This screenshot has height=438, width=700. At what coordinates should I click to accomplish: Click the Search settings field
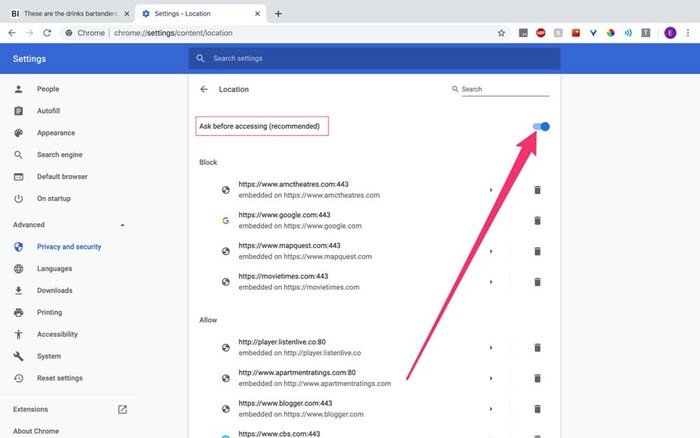click(374, 58)
